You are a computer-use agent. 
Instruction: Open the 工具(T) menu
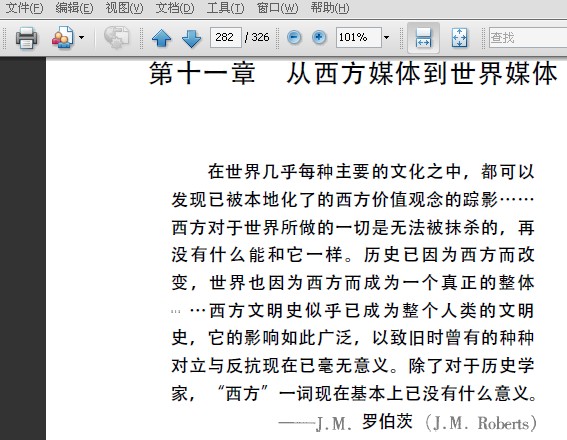click(x=225, y=8)
